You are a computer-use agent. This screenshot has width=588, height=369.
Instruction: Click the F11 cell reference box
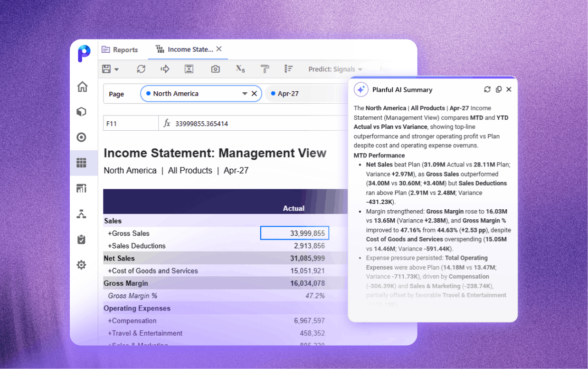click(x=131, y=124)
